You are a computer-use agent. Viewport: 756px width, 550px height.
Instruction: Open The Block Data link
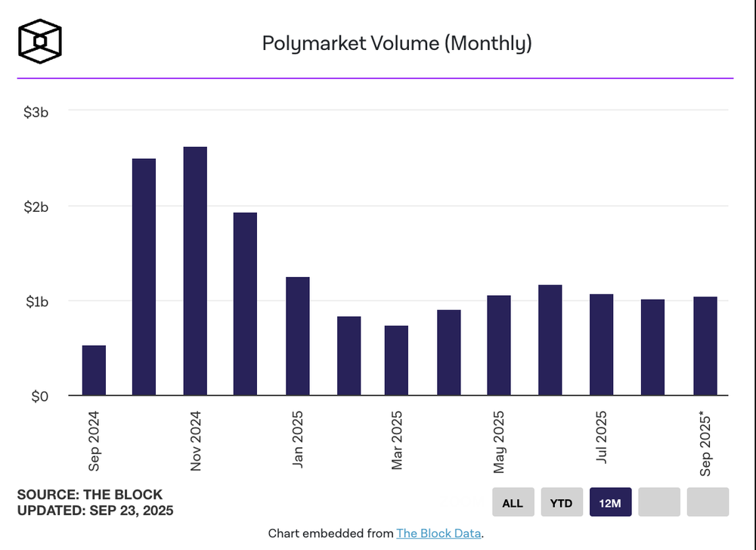[x=438, y=533]
